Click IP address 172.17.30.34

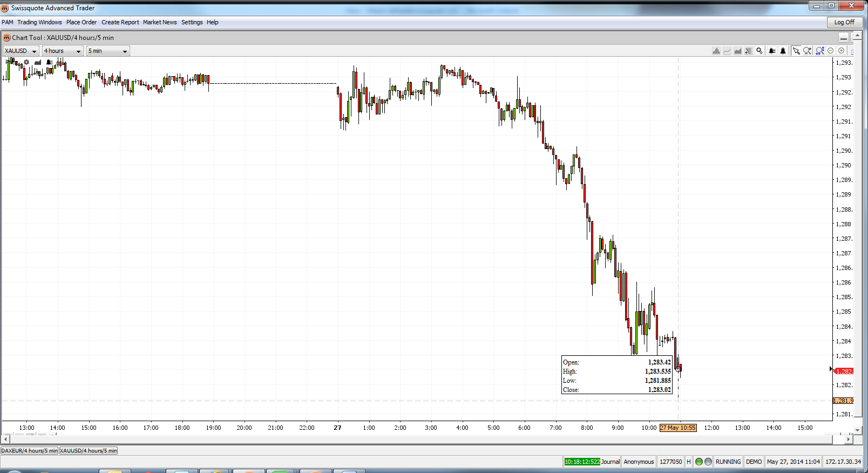(x=843, y=462)
